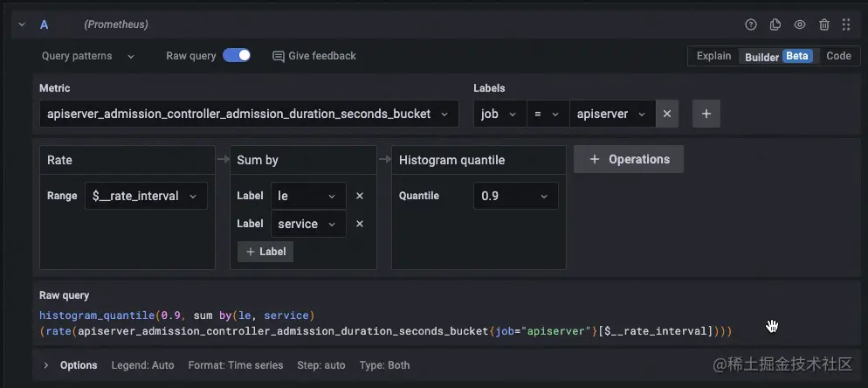868x388 pixels.
Task: Click the Beta badge
Action: 797,56
